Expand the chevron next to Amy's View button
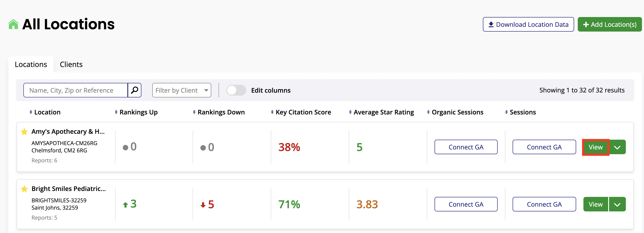The height and width of the screenshot is (233, 644). [x=617, y=147]
